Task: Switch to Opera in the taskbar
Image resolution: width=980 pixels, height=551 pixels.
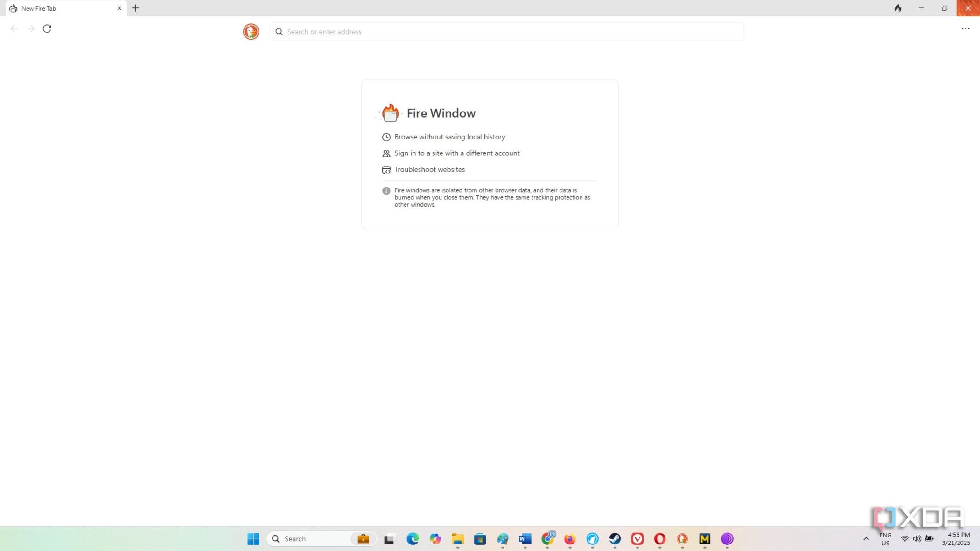Action: tap(660, 539)
